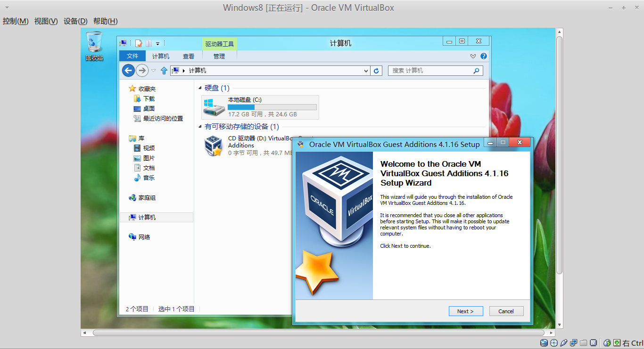
Task: Click the 音乐 music note icon
Action: pyautogui.click(x=137, y=178)
